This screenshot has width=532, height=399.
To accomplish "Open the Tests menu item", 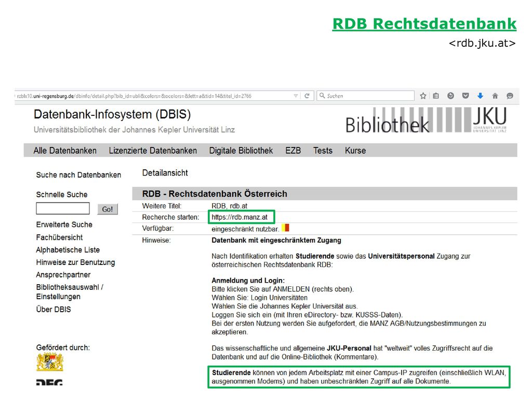I will (x=323, y=151).
